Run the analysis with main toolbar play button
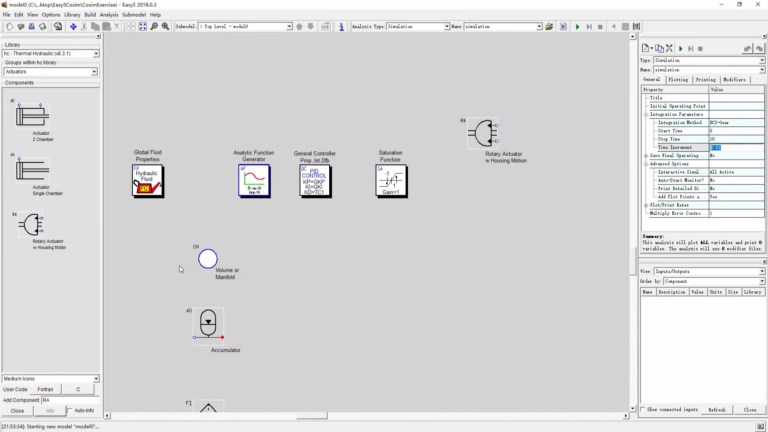Image resolution: width=768 pixels, height=432 pixels. coord(577,26)
